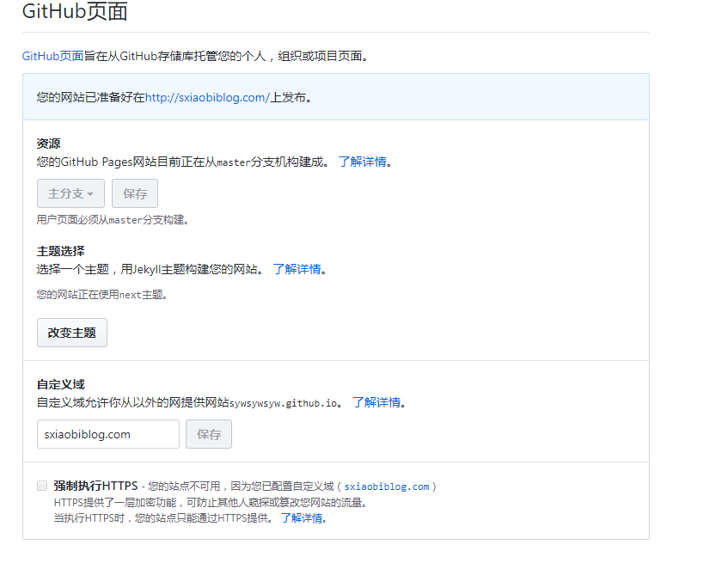
Task: Click the 保存 button next to the domain field
Action: [x=209, y=434]
